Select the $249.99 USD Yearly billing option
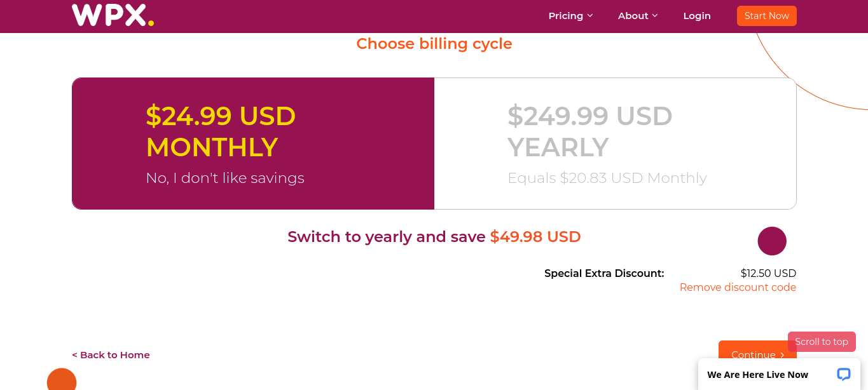This screenshot has height=390, width=868. 615,144
